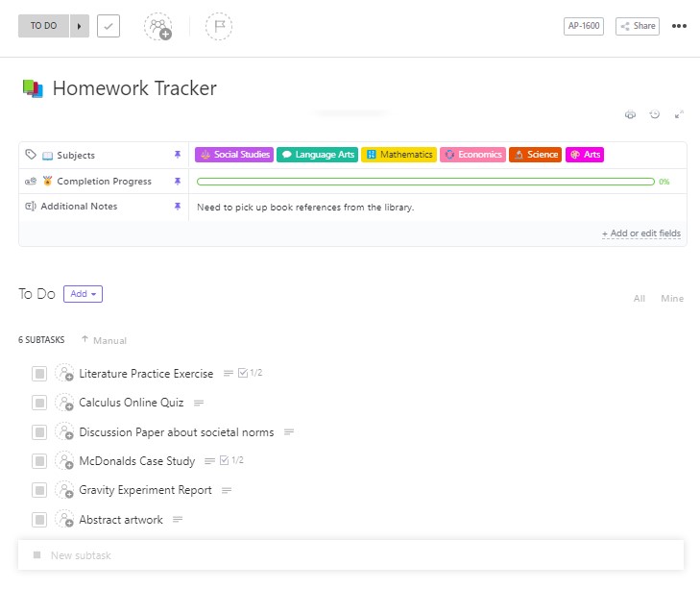Click description icon of Calculus Online Quiz
The image size is (700, 589).
[x=199, y=404]
